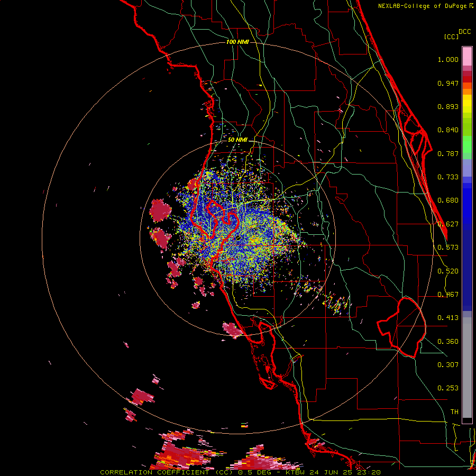Pick the yellow segment of the color bar
Viewport: 476px width, 476px height.
coord(467,104)
